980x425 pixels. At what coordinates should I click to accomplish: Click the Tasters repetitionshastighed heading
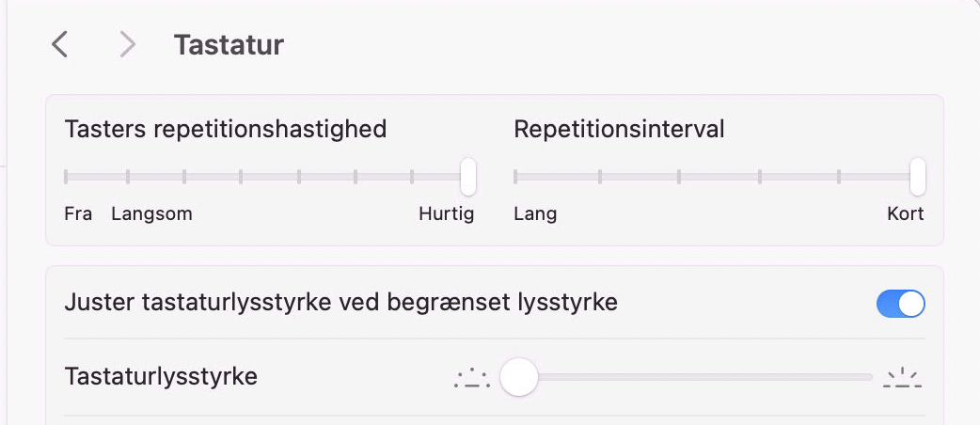click(226, 129)
